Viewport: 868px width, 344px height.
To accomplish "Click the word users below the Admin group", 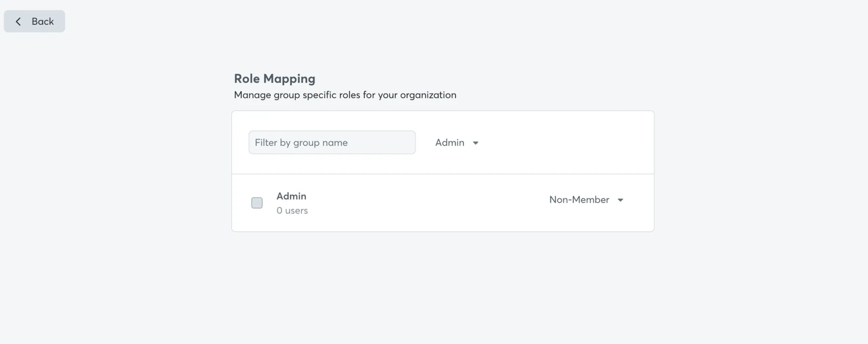I will (296, 210).
